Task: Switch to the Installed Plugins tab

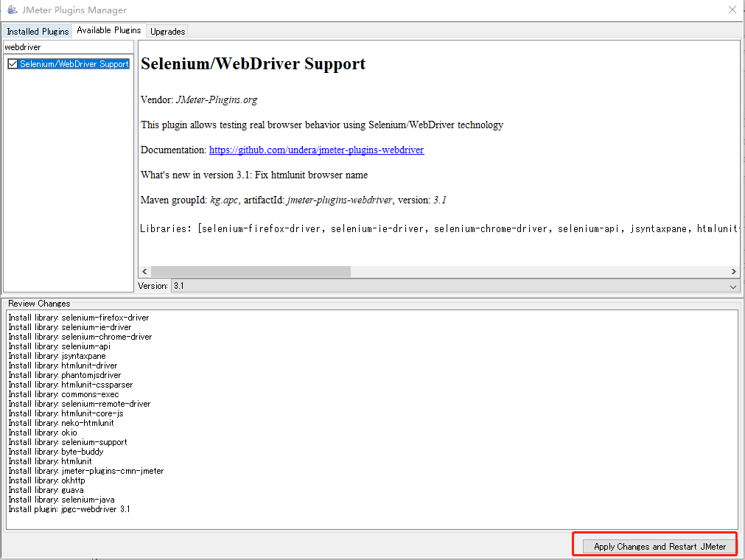Action: (37, 31)
